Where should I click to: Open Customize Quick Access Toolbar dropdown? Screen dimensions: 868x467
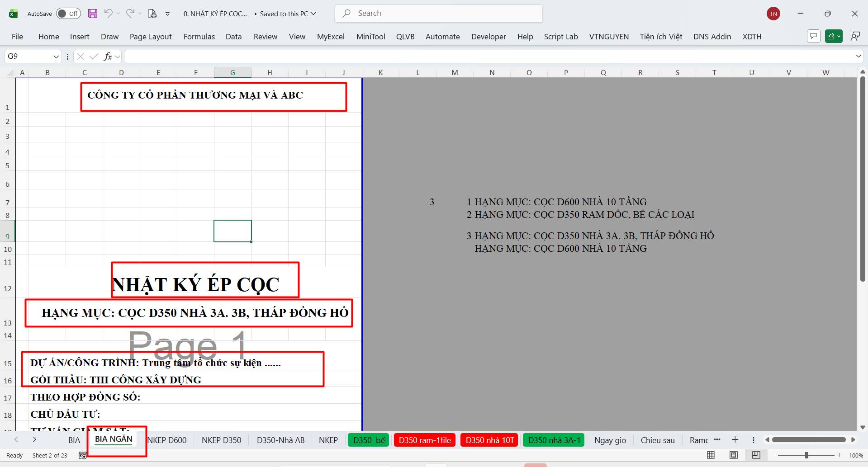point(167,14)
